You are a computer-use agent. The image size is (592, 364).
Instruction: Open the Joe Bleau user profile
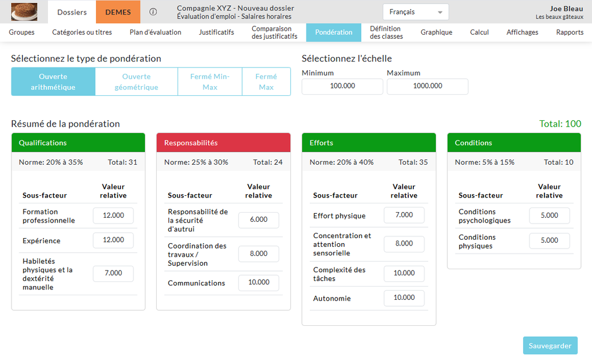pos(559,12)
